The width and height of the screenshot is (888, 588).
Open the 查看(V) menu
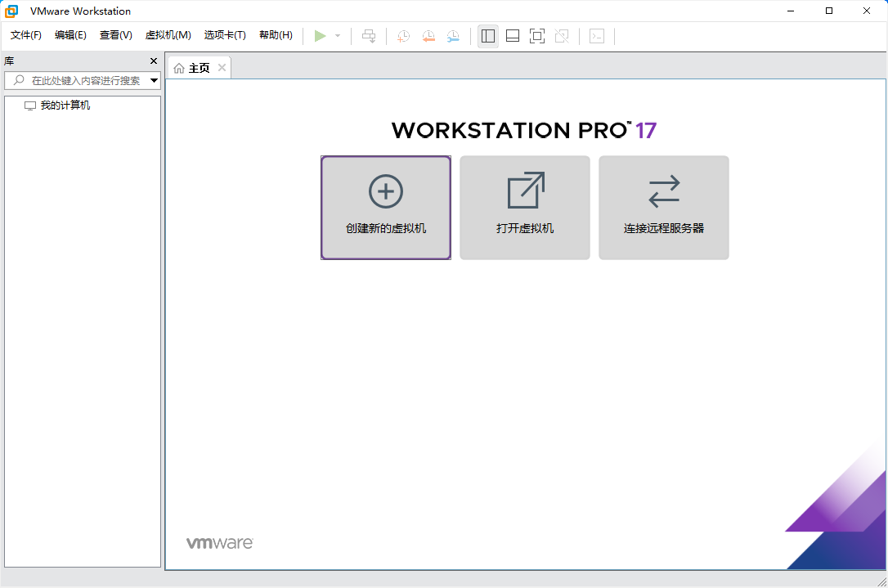(x=116, y=35)
